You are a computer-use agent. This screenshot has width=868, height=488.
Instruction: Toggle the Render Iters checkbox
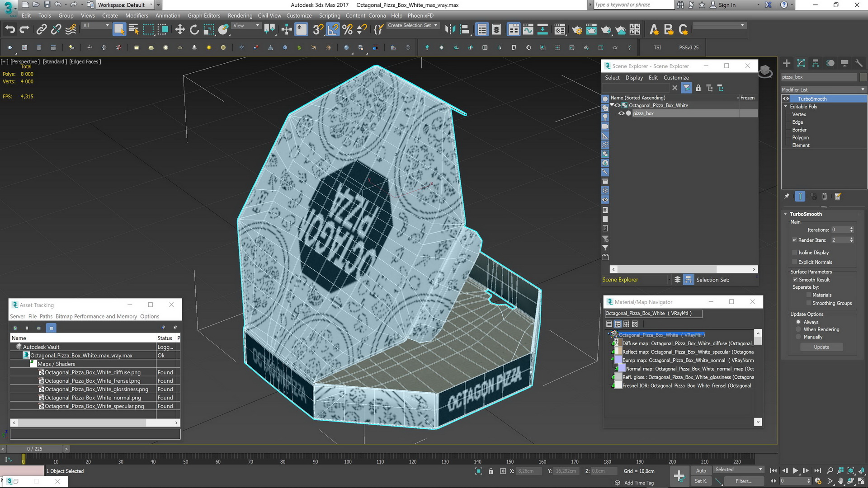click(794, 240)
